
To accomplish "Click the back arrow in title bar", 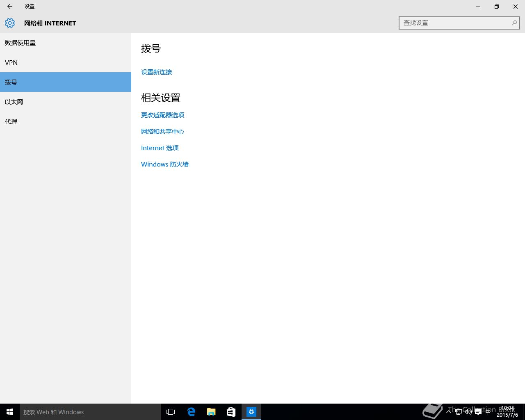I will (x=10, y=7).
